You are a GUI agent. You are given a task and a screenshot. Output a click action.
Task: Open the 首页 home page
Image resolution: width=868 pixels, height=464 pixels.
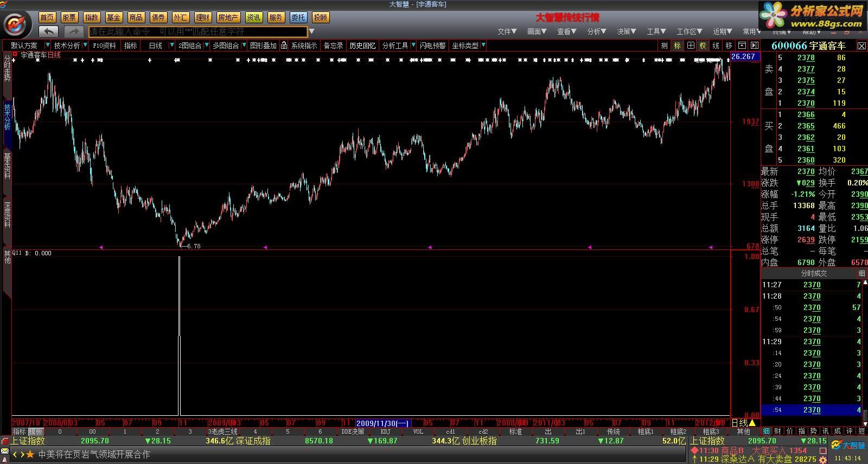click(47, 17)
